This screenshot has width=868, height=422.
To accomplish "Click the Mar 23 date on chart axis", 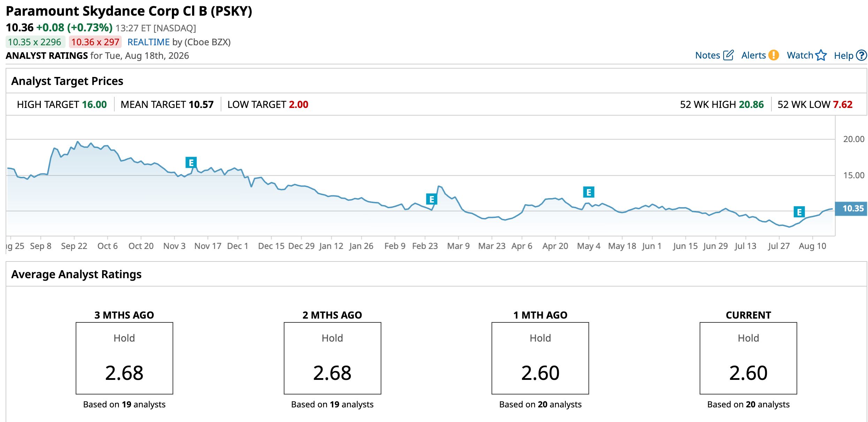I will [x=492, y=246].
